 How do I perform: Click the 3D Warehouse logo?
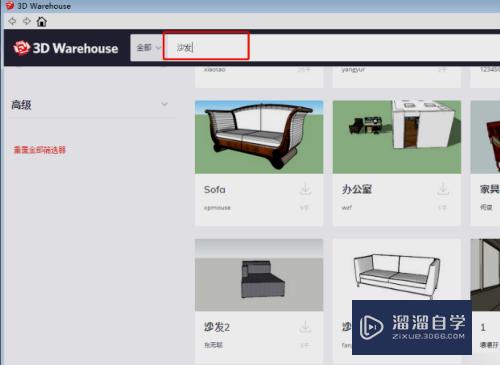(66, 48)
